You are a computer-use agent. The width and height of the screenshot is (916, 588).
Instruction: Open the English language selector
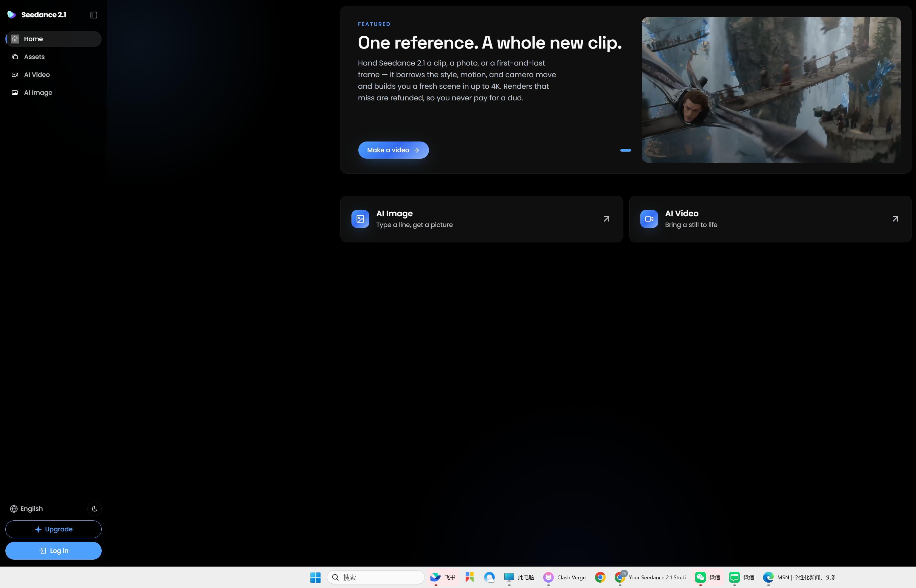tap(27, 508)
